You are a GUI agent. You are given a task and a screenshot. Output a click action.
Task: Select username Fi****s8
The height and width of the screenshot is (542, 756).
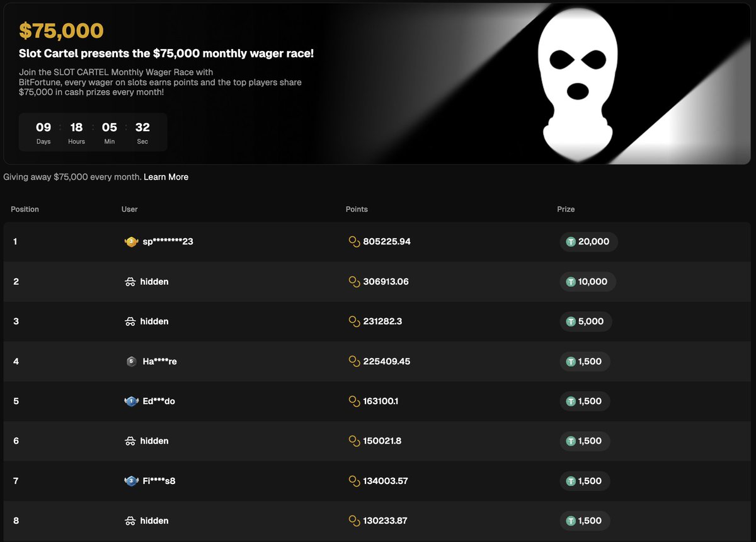pyautogui.click(x=159, y=481)
